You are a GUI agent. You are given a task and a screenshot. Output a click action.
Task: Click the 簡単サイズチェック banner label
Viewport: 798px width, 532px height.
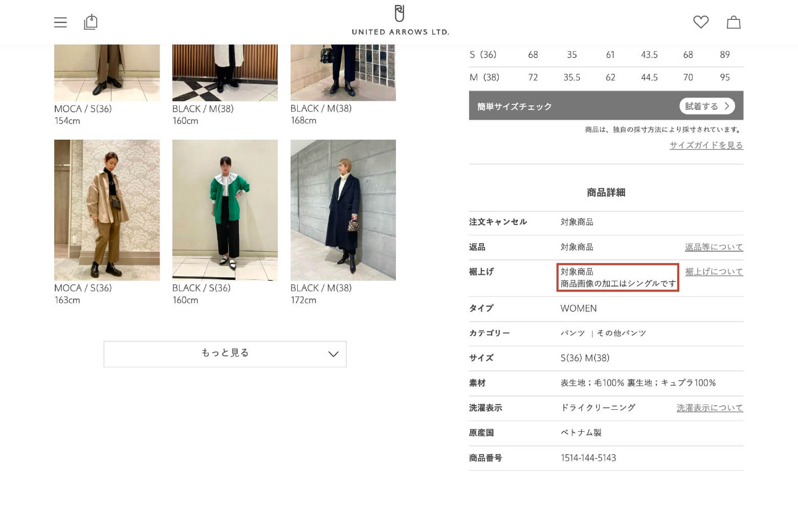(x=515, y=106)
